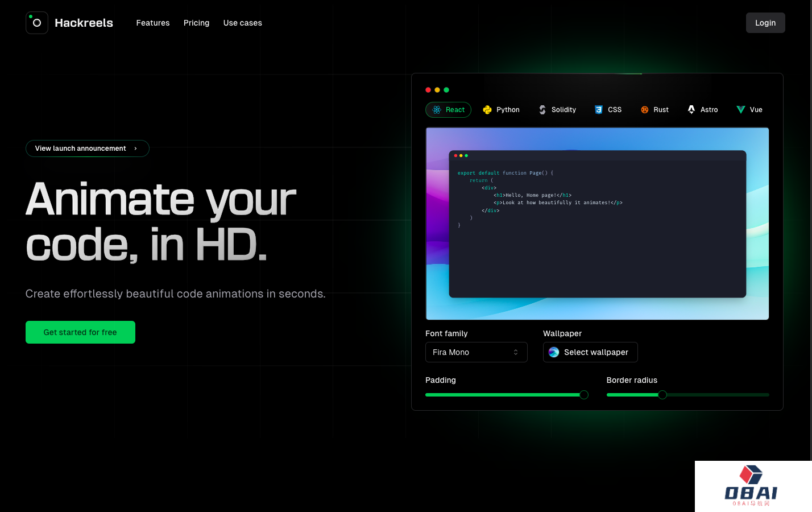The image size is (812, 512).
Task: Adjust the Border radius slider handle
Action: pos(662,395)
